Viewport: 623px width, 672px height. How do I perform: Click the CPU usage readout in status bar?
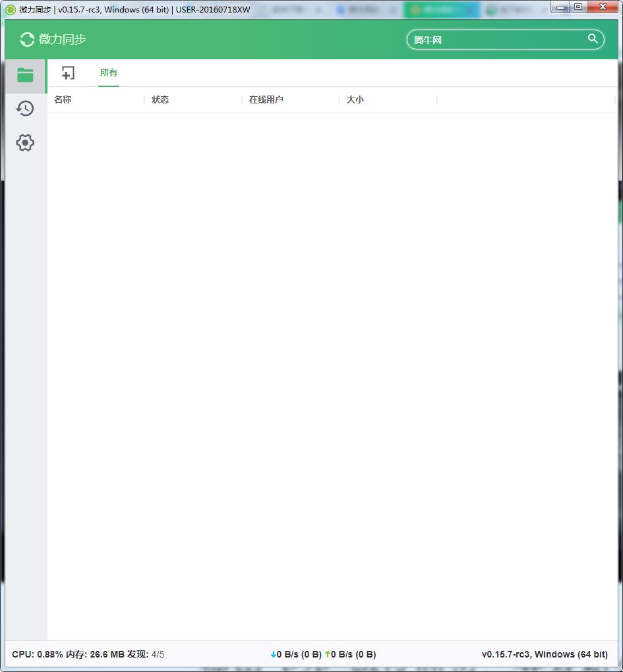[37, 654]
